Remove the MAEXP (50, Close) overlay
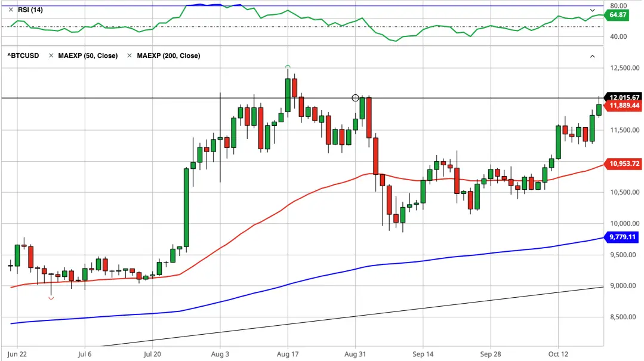The image size is (644, 361). [x=51, y=55]
